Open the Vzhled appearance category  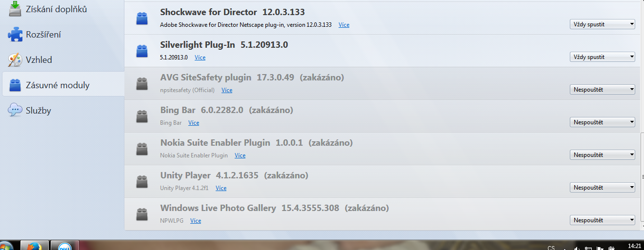tap(39, 60)
